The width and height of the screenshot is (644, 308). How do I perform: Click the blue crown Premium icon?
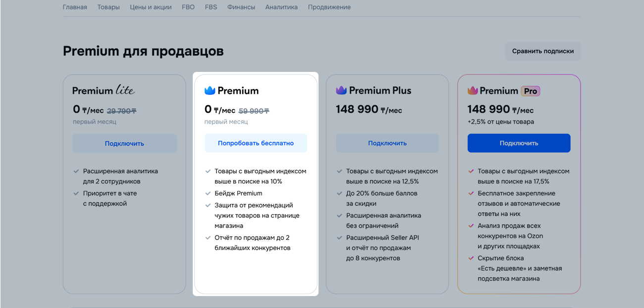[x=210, y=91]
